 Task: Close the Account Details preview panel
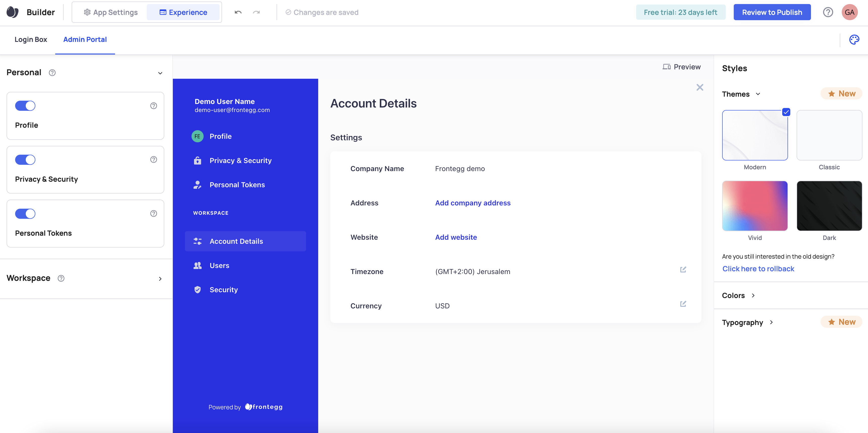coord(699,88)
